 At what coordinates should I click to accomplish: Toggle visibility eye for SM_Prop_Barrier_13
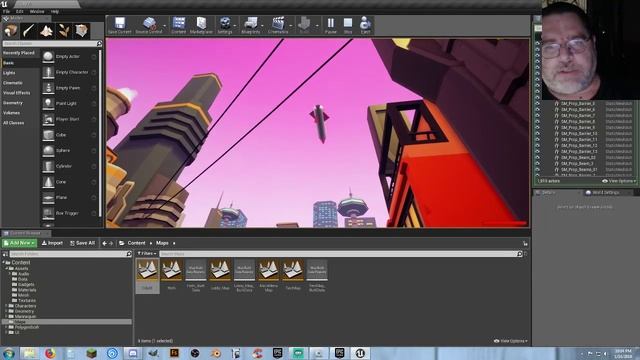(537, 151)
